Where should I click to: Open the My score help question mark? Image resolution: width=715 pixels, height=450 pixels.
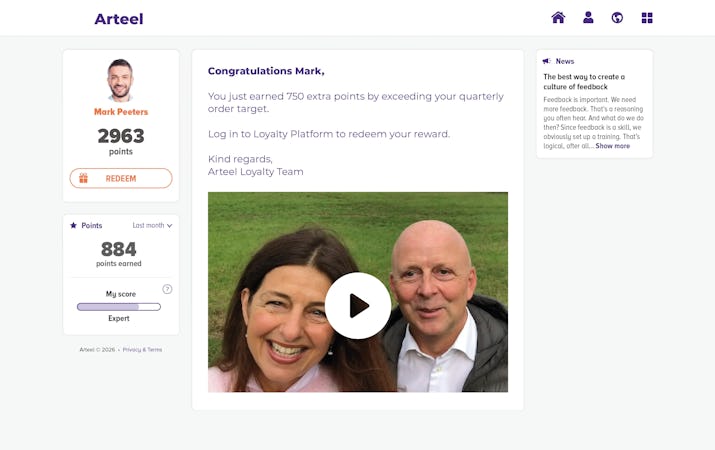pos(167,289)
